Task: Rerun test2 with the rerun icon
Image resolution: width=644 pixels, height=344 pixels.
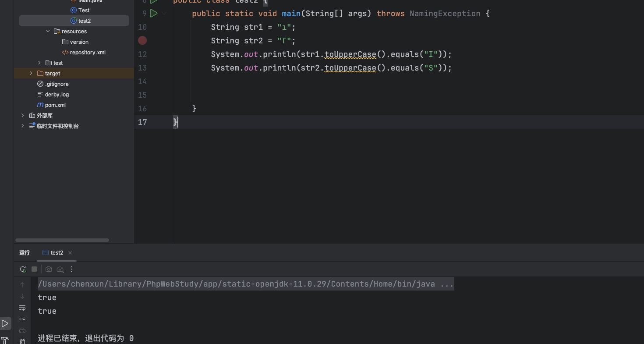Action: [23, 269]
